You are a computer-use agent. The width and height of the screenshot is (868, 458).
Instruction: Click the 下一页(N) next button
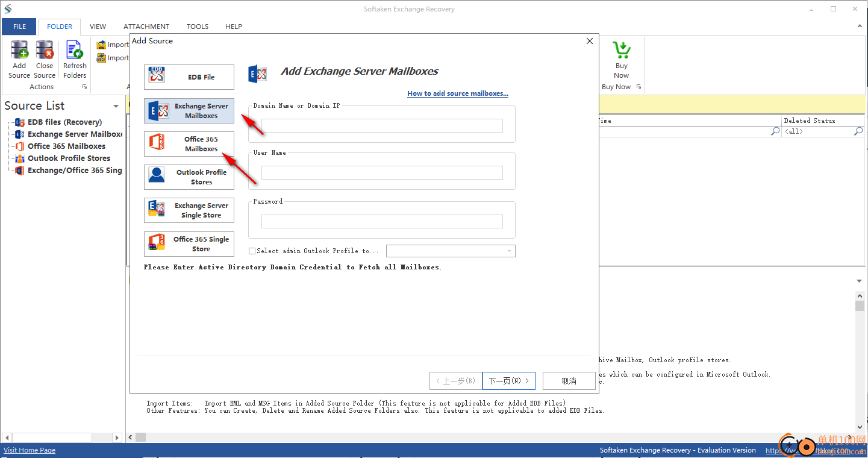click(x=509, y=381)
